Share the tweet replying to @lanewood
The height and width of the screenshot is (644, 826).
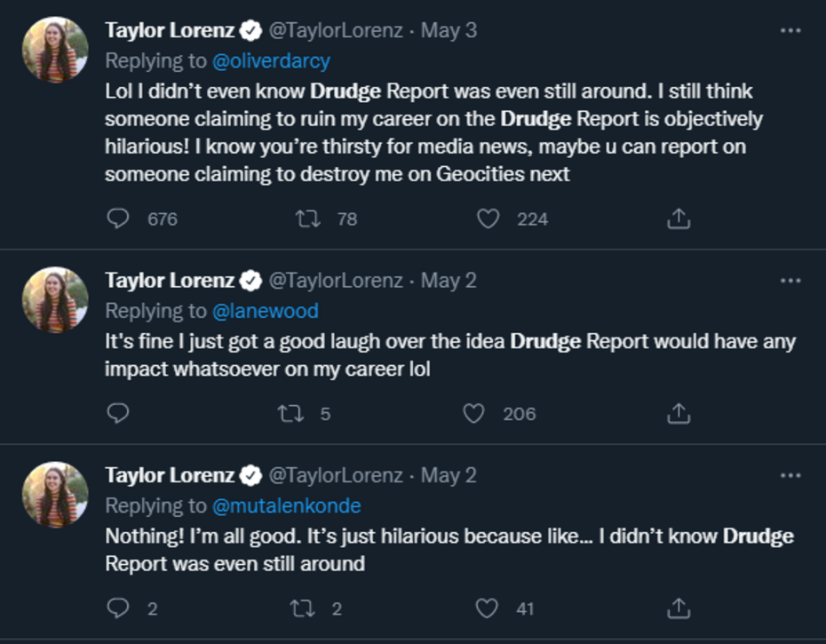pyautogui.click(x=679, y=413)
